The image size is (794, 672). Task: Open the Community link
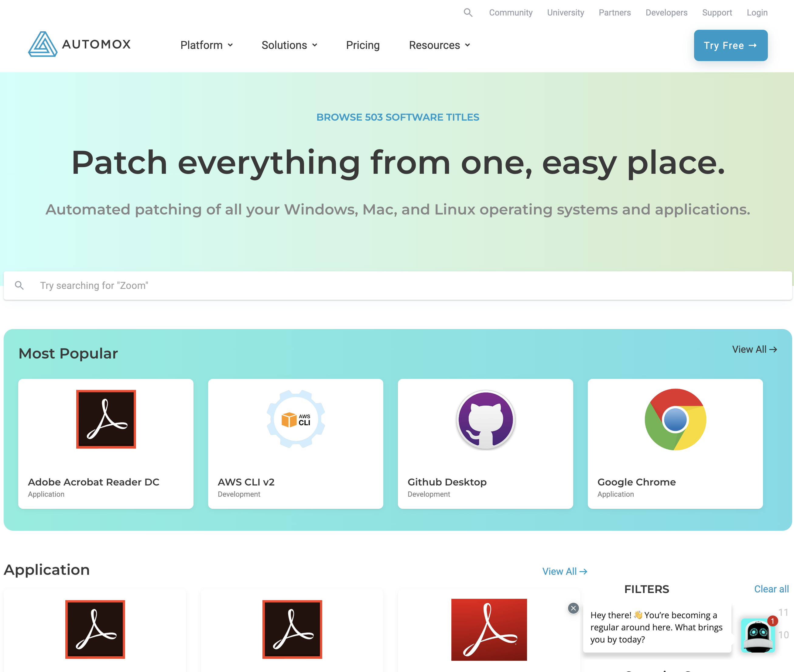(x=510, y=12)
